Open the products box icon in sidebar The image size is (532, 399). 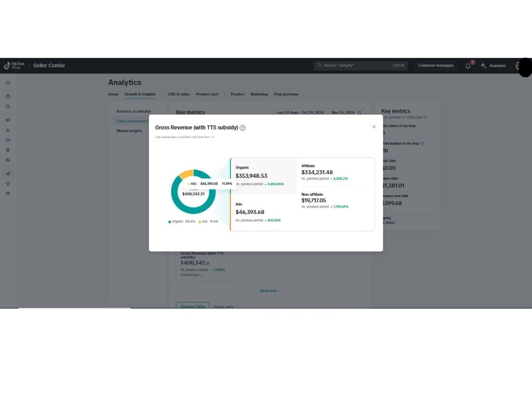(x=8, y=106)
